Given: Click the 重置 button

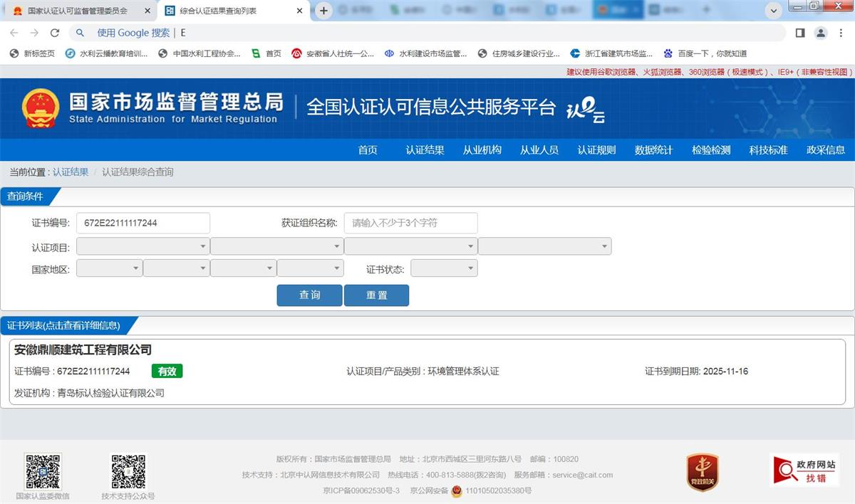Looking at the screenshot, I should click(x=376, y=295).
